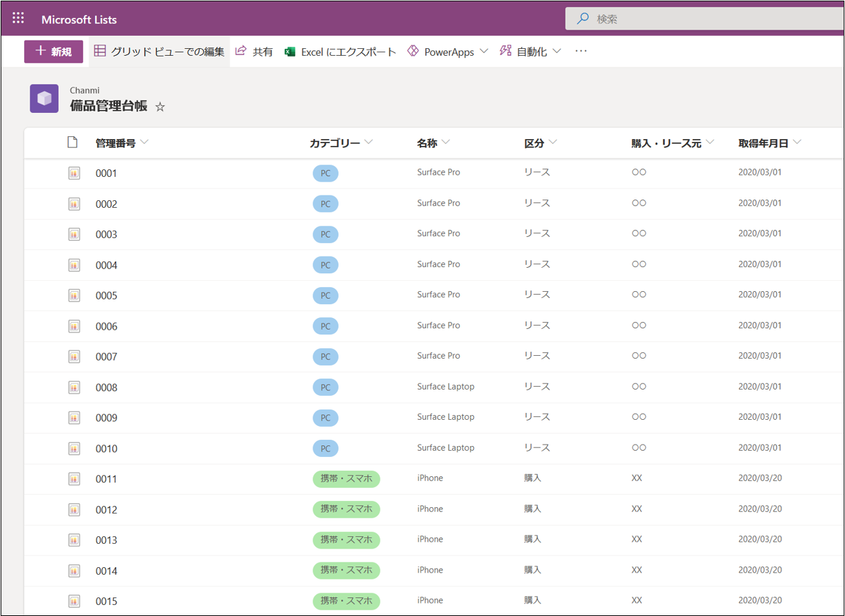845x616 pixels.
Task: Click the item icon for row 0001
Action: [x=74, y=173]
